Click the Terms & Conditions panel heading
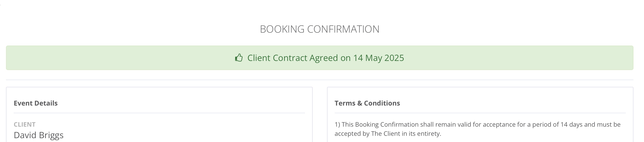 [x=367, y=103]
